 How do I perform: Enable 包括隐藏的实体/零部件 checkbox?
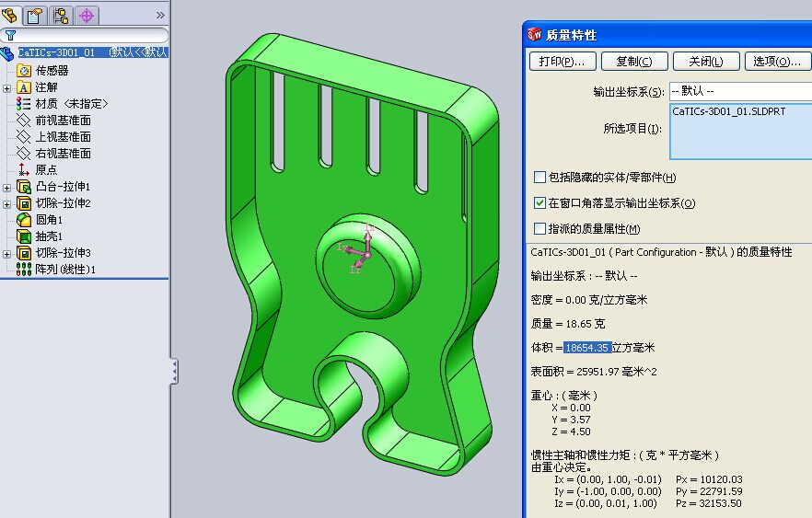[x=540, y=178]
